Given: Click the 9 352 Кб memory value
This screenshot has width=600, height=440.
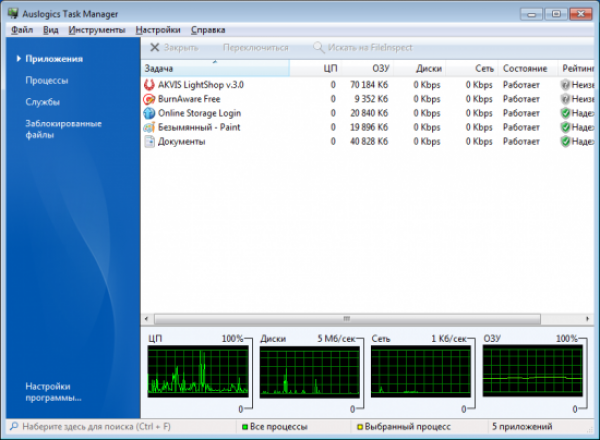Looking at the screenshot, I should pyautogui.click(x=371, y=99).
